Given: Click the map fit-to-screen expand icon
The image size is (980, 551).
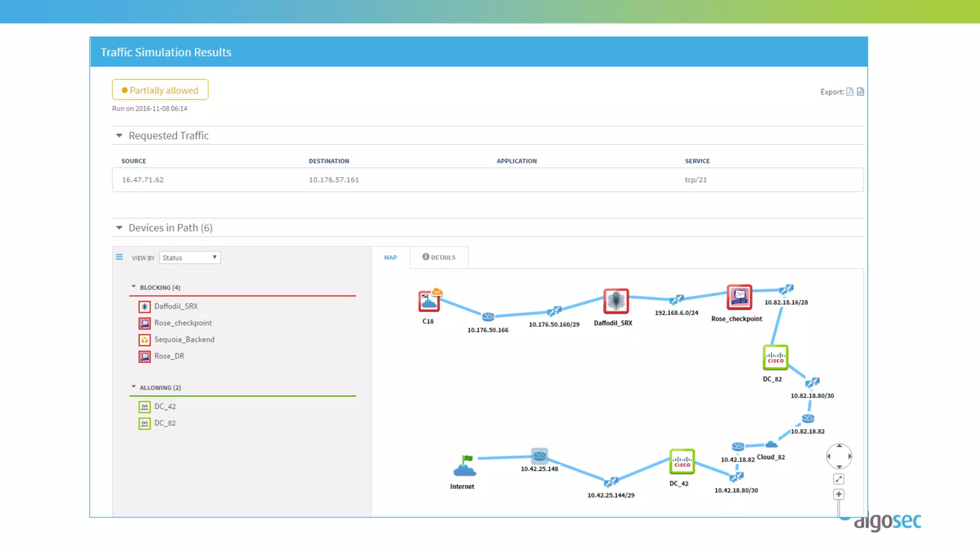Looking at the screenshot, I should click(x=838, y=479).
